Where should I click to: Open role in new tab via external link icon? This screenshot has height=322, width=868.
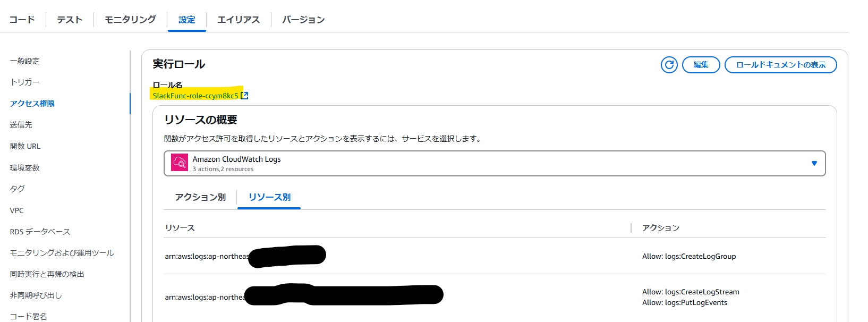(244, 95)
